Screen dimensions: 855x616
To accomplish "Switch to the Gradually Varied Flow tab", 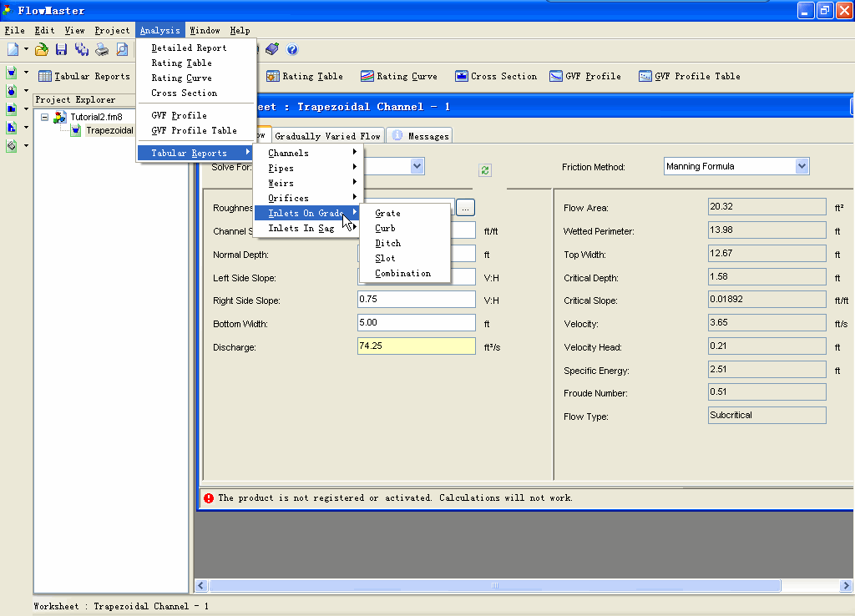I will 327,136.
